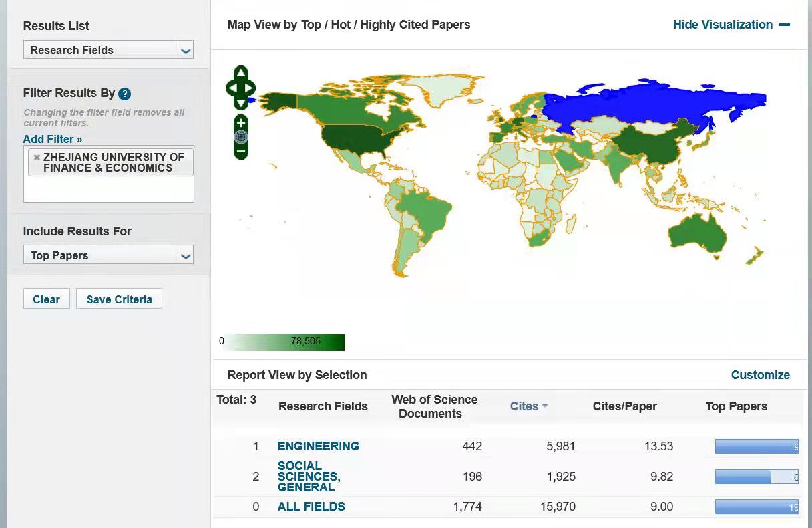Reset map to world view globe
The image size is (812, 528).
click(x=241, y=137)
